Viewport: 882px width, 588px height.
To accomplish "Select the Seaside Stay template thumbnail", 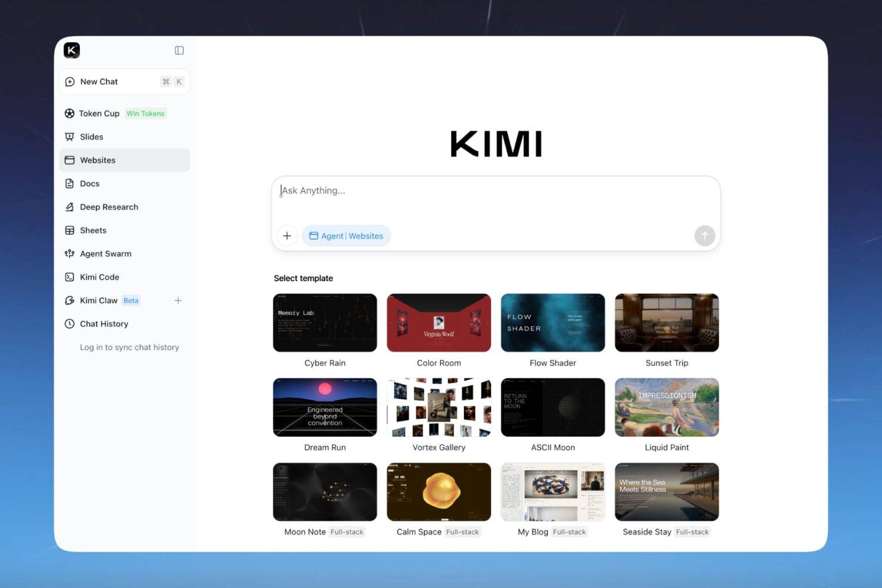I will tap(667, 492).
